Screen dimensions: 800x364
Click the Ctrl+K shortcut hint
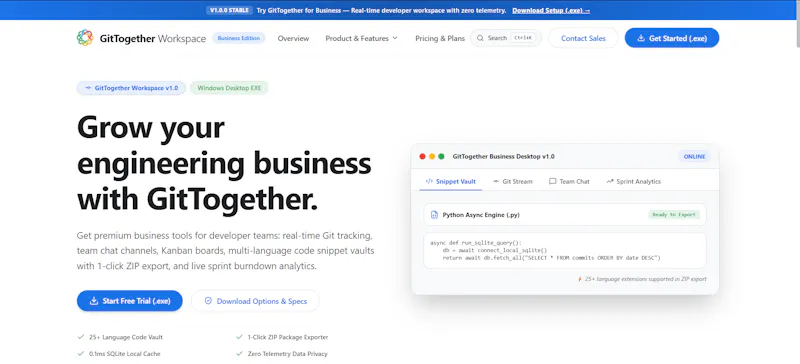tap(523, 38)
